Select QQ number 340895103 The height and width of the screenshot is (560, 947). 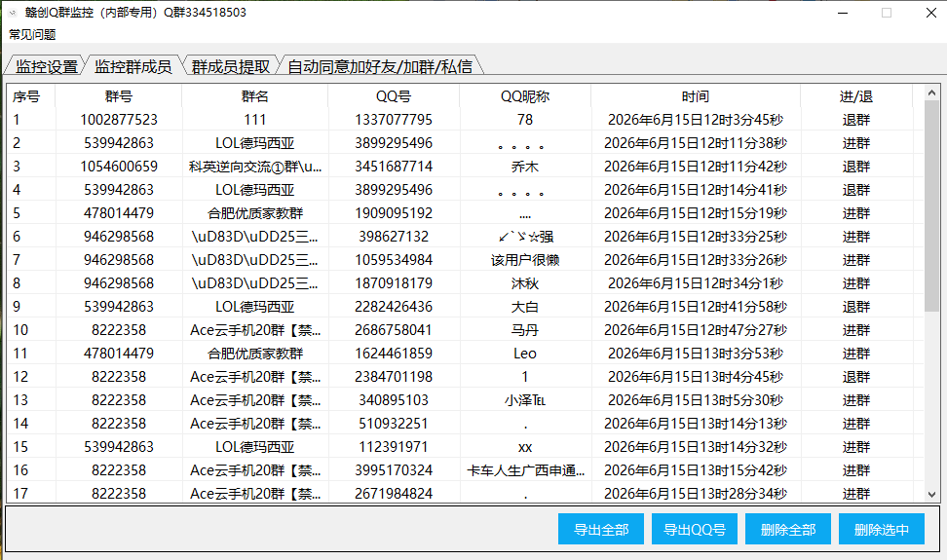(x=394, y=400)
